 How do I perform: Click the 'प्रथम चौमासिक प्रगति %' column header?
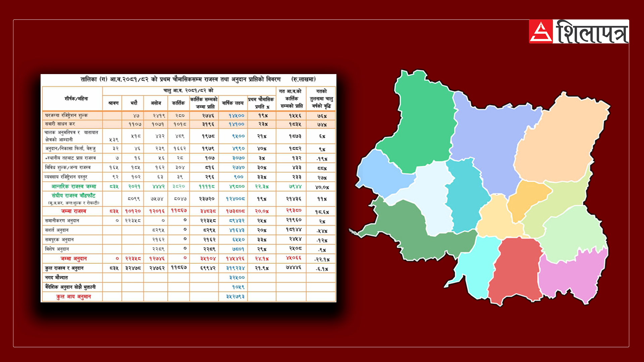(x=261, y=103)
